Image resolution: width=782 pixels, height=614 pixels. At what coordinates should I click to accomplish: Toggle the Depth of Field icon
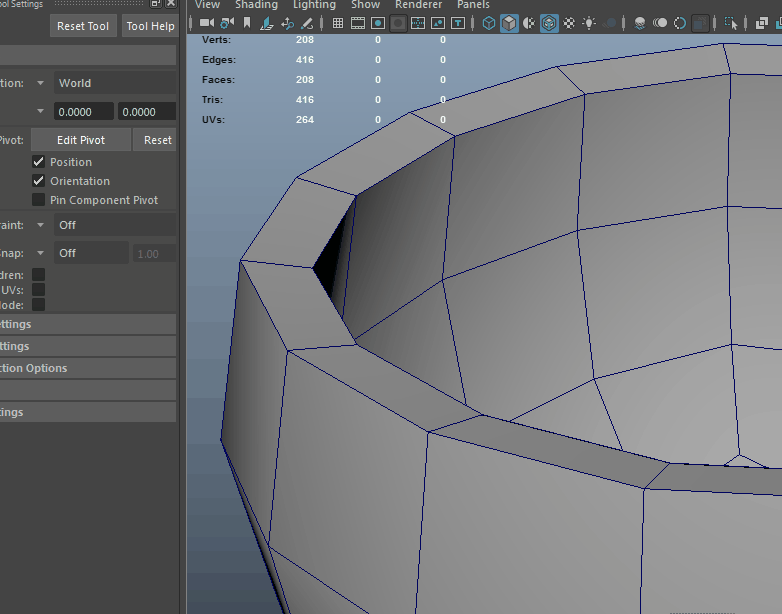coord(700,23)
